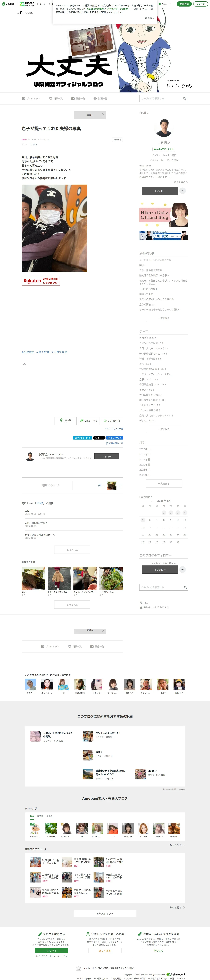Click the Facebook シェアする button
The width and height of the screenshot is (210, 980).
[x=114, y=438]
